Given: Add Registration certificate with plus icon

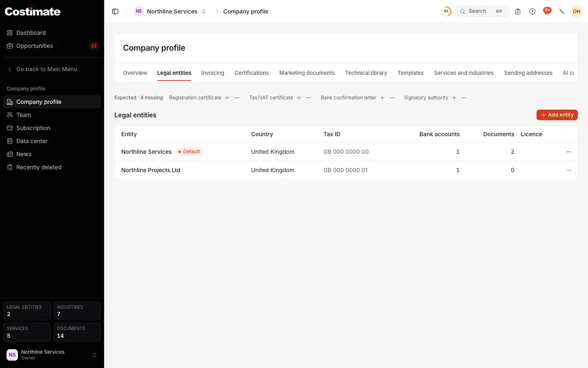Looking at the screenshot, I should tap(227, 98).
